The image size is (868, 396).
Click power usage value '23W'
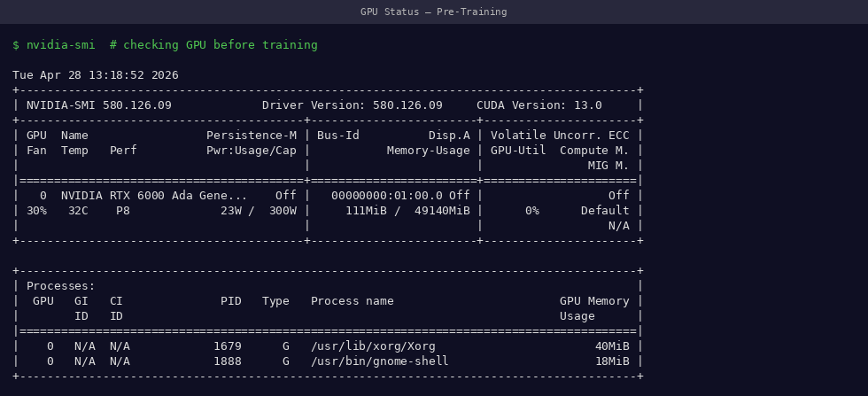click(x=231, y=211)
